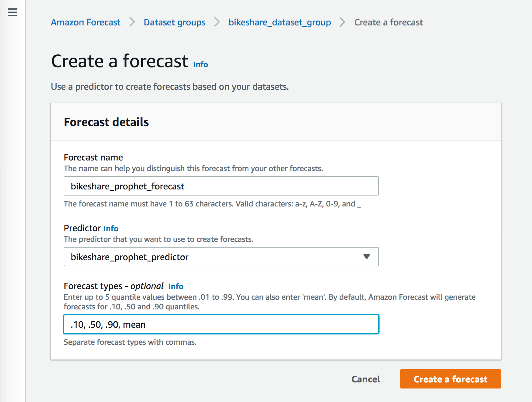Click the Forecast details section header
Viewport: 532px width, 402px height.
106,122
